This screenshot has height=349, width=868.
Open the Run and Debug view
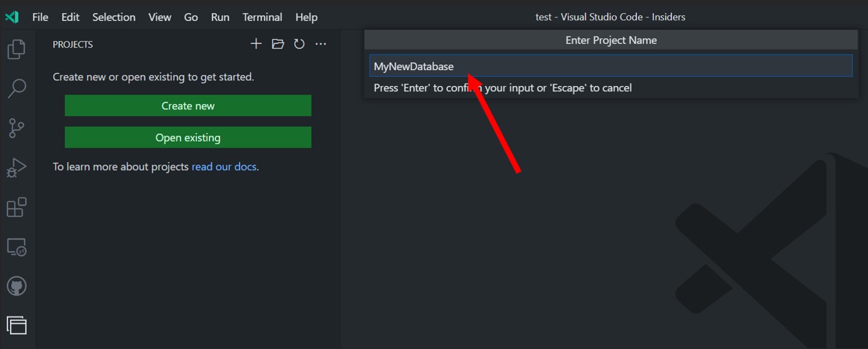(17, 167)
